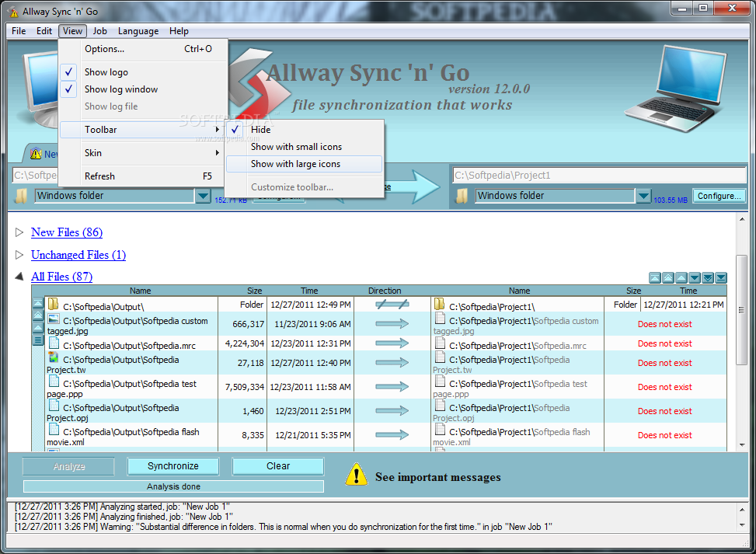The width and height of the screenshot is (756, 554).
Task: Click See important messages
Action: coord(437,477)
